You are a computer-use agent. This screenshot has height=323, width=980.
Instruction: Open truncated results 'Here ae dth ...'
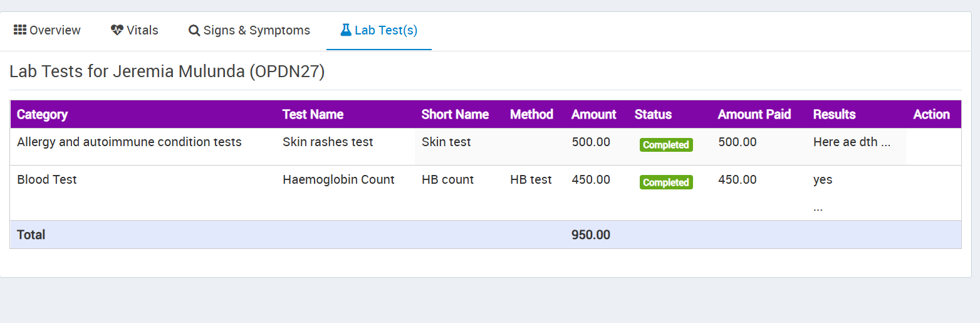point(852,142)
